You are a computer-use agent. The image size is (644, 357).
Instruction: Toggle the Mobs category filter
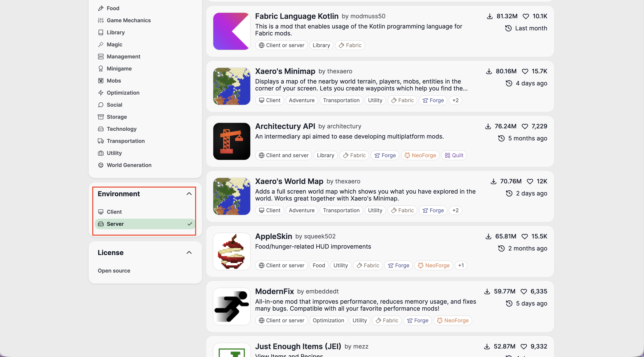[x=145, y=81]
